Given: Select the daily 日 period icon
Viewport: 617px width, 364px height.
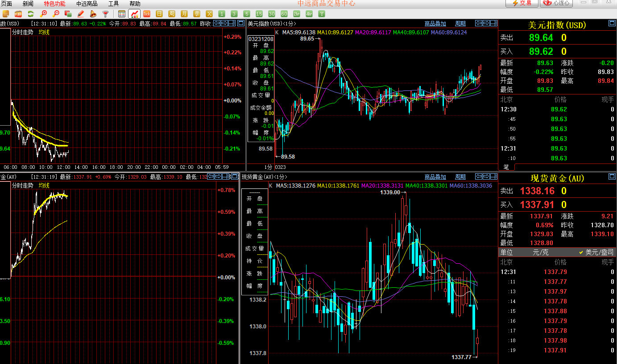Looking at the screenshot, I should click(x=159, y=14).
